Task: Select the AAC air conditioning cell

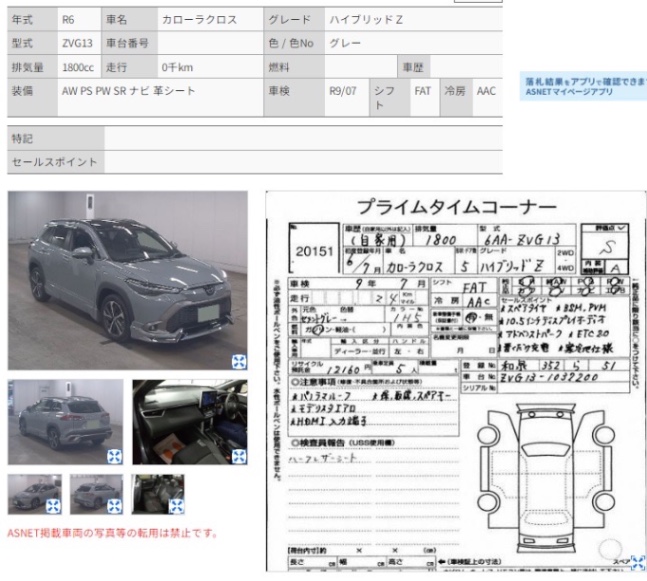Action: (x=487, y=98)
